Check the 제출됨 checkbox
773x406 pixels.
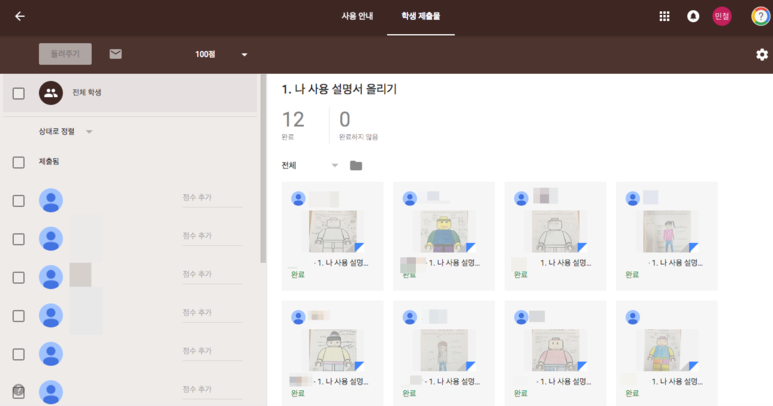point(18,162)
